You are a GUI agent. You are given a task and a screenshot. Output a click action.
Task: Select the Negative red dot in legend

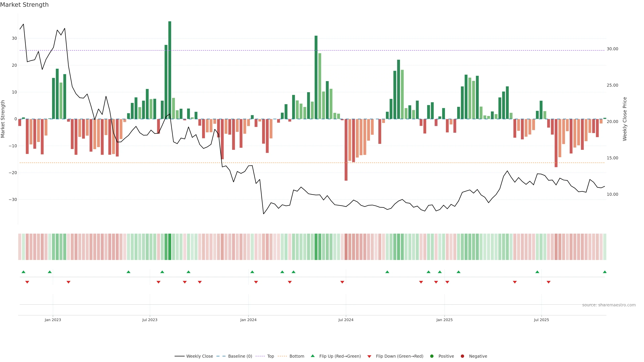pyautogui.click(x=462, y=356)
